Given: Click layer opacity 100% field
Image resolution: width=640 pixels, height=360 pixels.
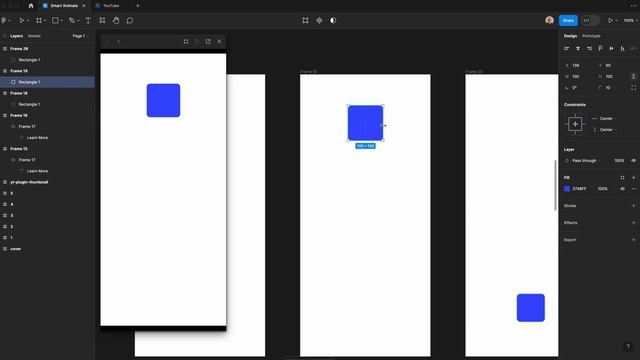Looking at the screenshot, I should point(619,161).
